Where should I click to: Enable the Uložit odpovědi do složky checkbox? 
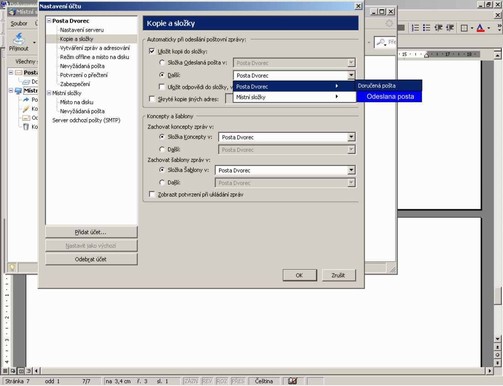click(x=162, y=87)
